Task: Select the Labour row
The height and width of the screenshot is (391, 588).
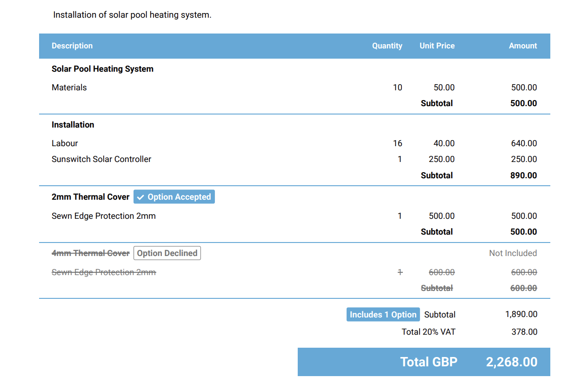Action: [65, 143]
